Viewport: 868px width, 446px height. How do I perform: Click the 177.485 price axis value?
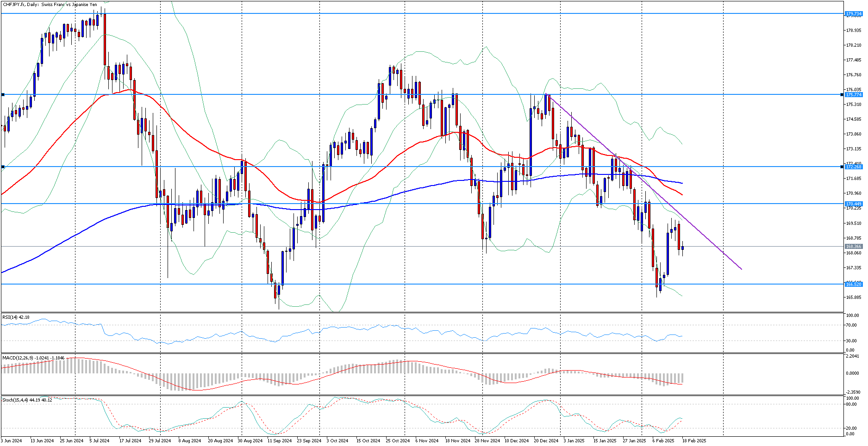854,60
